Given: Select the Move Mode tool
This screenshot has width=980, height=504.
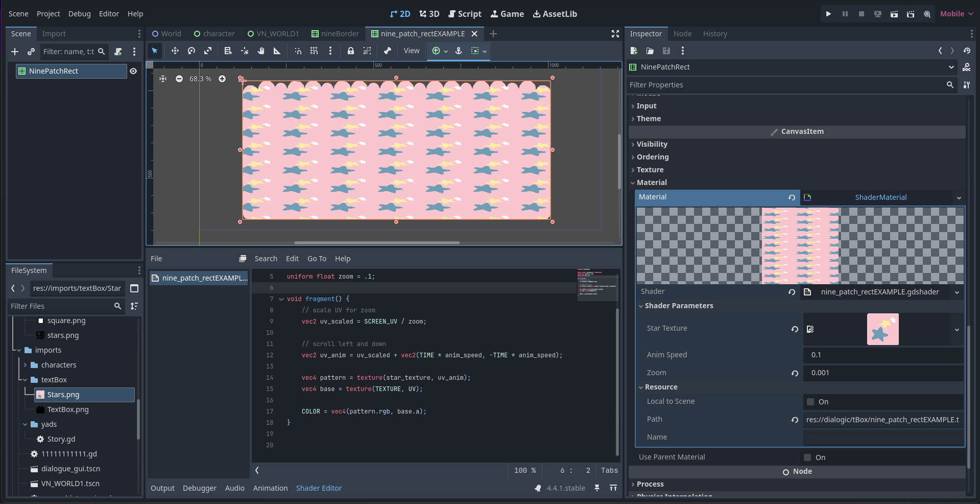Looking at the screenshot, I should tap(175, 51).
